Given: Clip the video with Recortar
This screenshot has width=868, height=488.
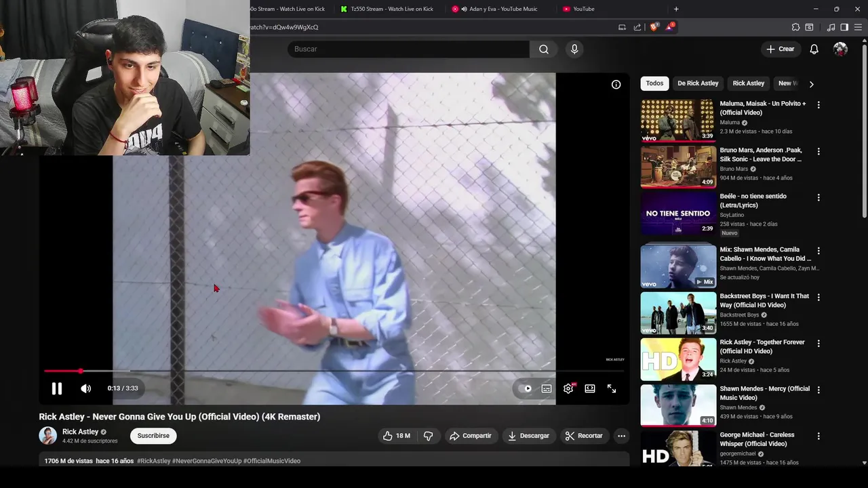Looking at the screenshot, I should click(x=584, y=436).
